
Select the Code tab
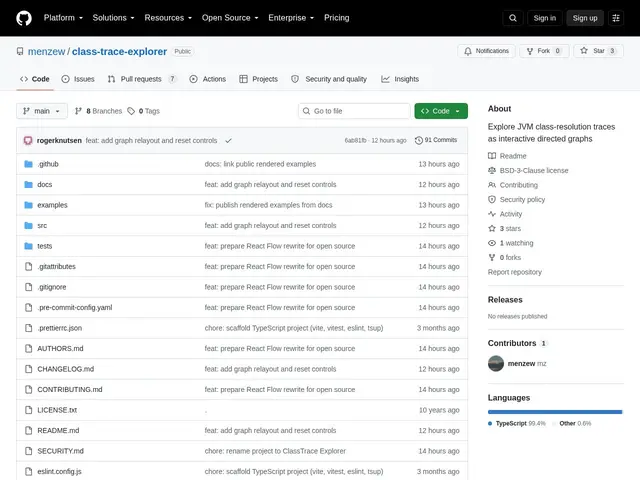[x=35, y=79]
